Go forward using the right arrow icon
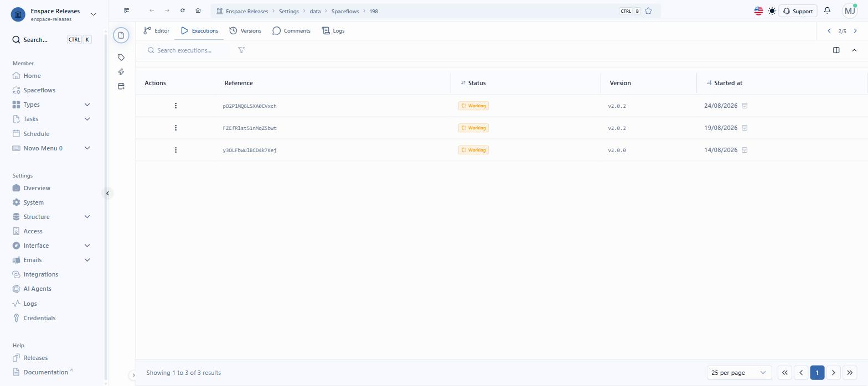 point(167,11)
